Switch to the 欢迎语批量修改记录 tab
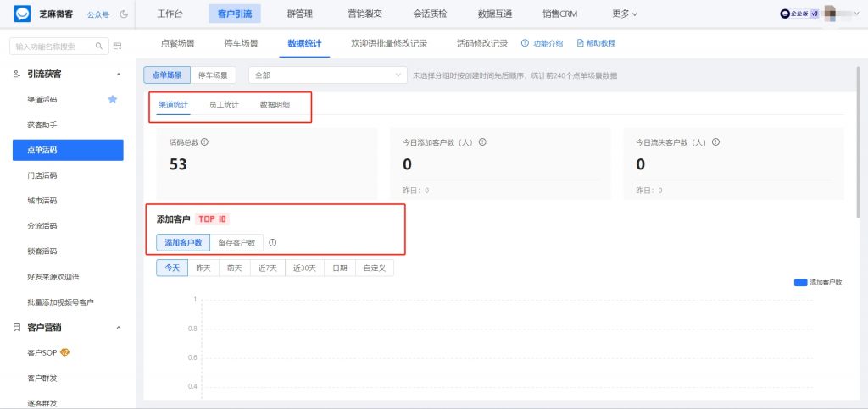868x409 pixels. [389, 43]
